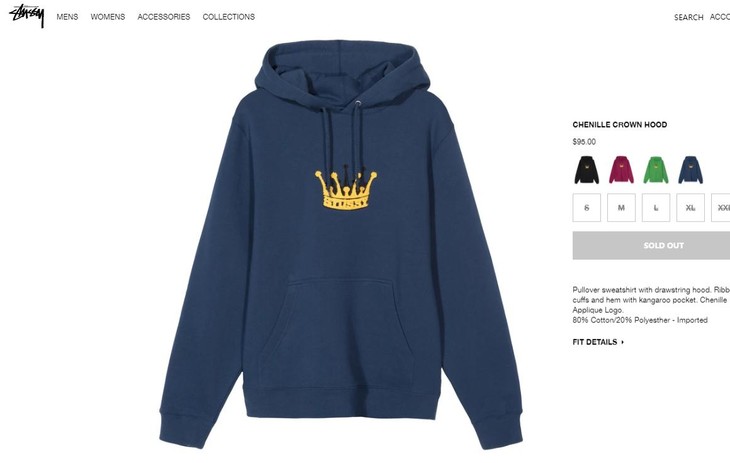Image resolution: width=730 pixels, height=463 pixels.
Task: Click the Sold Out button
Action: [x=651, y=245]
